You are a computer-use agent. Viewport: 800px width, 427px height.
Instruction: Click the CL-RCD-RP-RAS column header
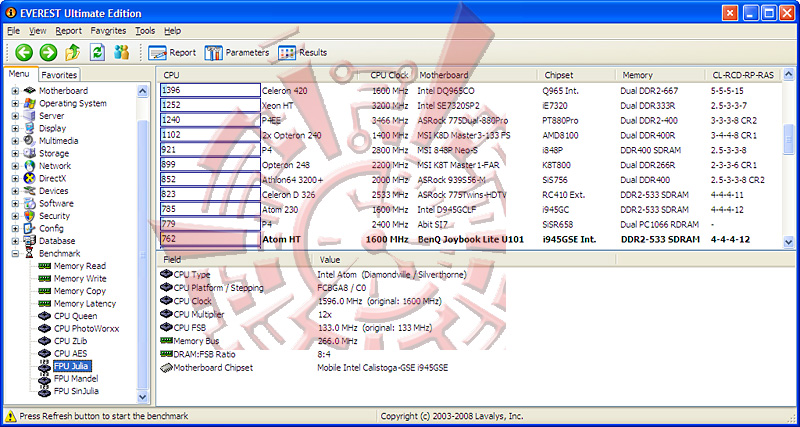tap(743, 75)
